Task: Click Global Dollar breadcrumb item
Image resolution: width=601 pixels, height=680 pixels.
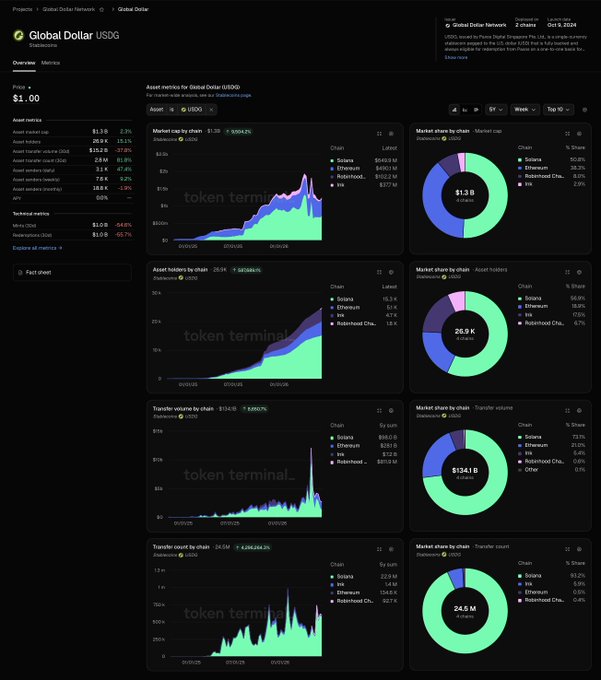Action: [133, 9]
